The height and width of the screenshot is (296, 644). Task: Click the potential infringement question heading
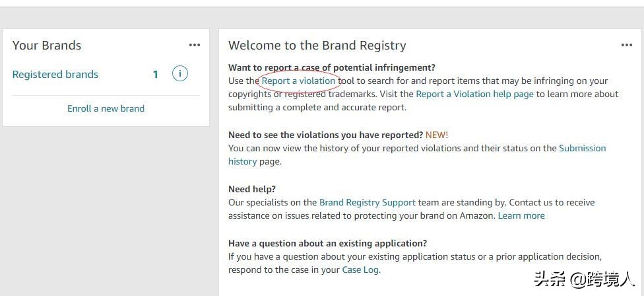tap(332, 67)
